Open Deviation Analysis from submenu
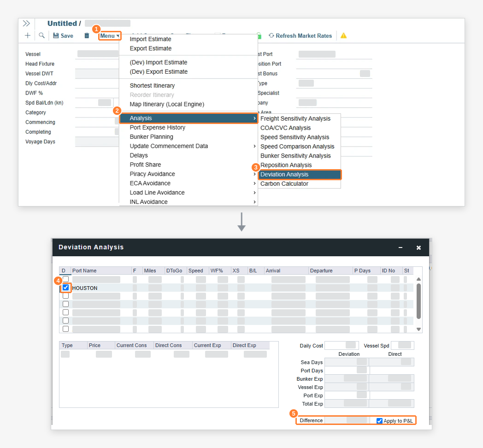 pyautogui.click(x=300, y=174)
